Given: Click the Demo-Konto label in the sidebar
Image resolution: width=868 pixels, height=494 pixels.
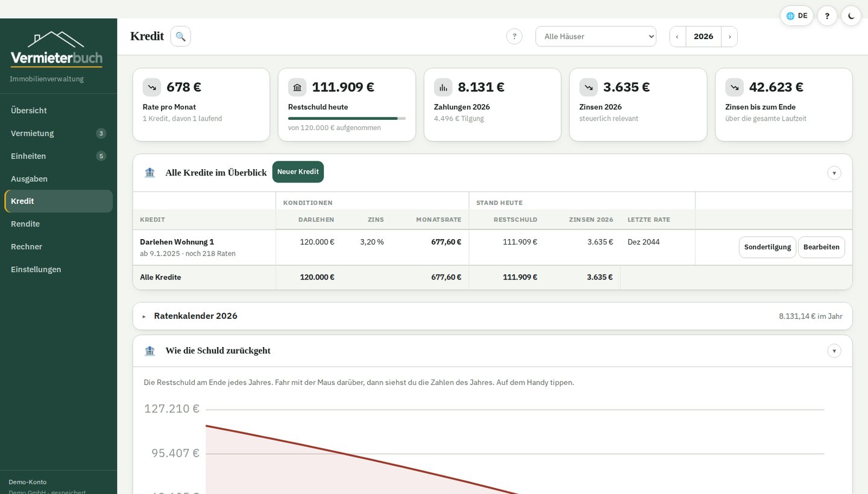Looking at the screenshot, I should click(28, 482).
